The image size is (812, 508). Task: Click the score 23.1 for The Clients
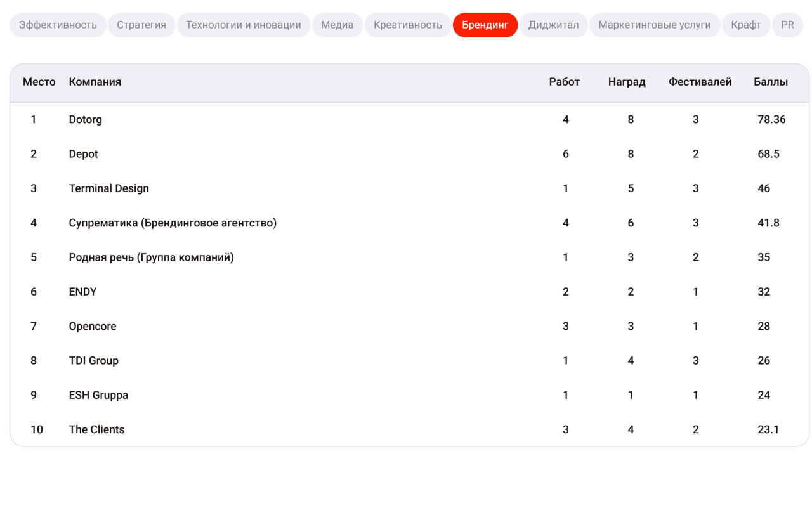(768, 429)
